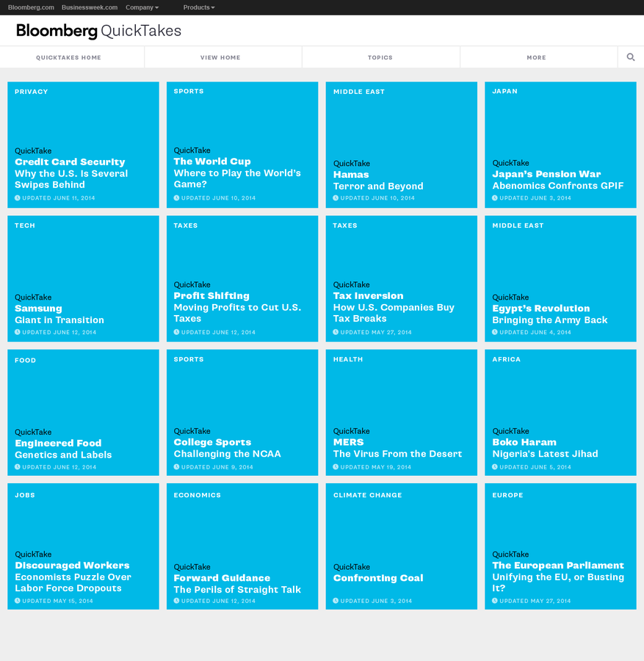Open the Company dropdown in top bar

pyautogui.click(x=142, y=7)
